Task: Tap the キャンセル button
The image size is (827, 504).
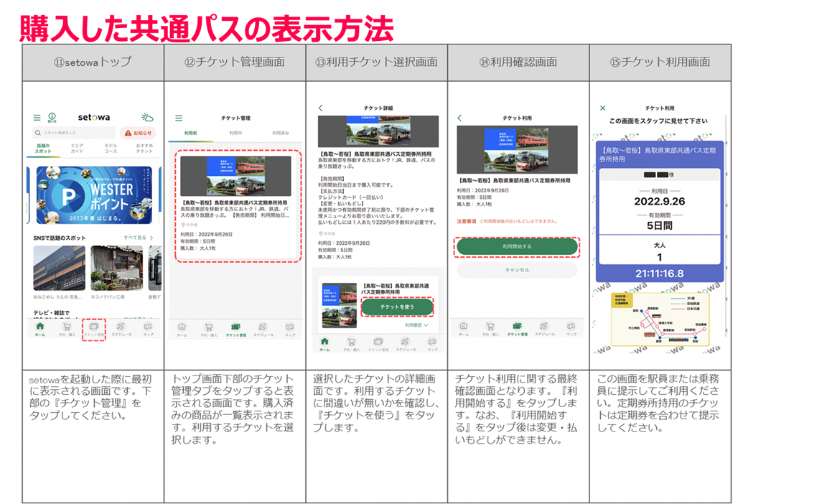Action: point(517,270)
